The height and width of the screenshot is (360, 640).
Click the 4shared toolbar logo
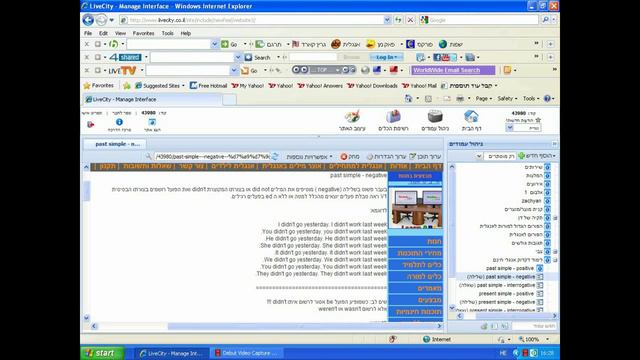coord(125,57)
